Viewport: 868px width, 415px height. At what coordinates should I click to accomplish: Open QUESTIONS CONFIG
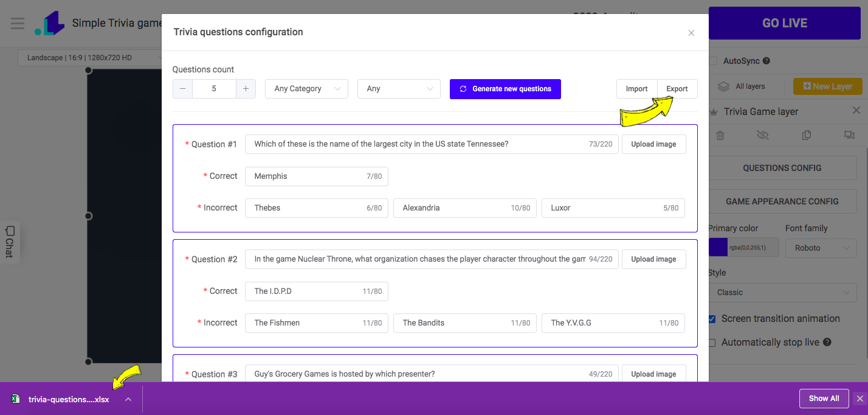click(x=782, y=168)
